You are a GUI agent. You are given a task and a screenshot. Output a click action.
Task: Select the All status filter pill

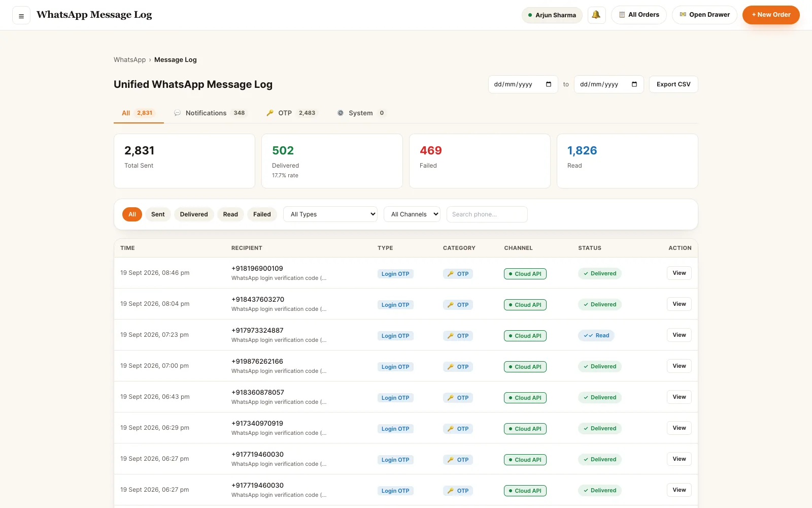(132, 214)
